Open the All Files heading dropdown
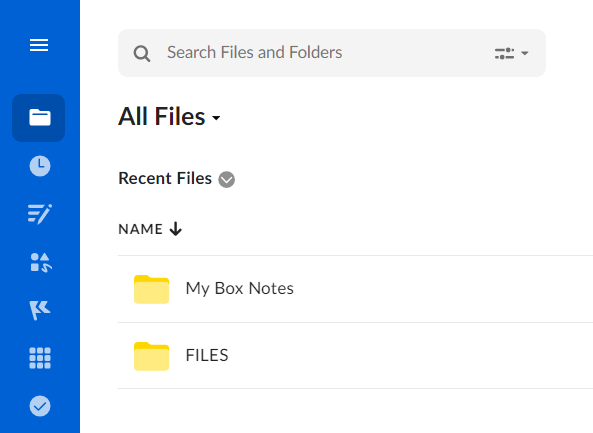This screenshot has width=593, height=433. tap(216, 118)
